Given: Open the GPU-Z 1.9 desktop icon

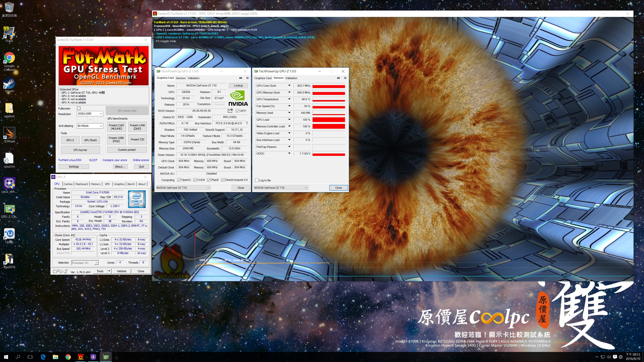Looking at the screenshot, I should tap(9, 210).
